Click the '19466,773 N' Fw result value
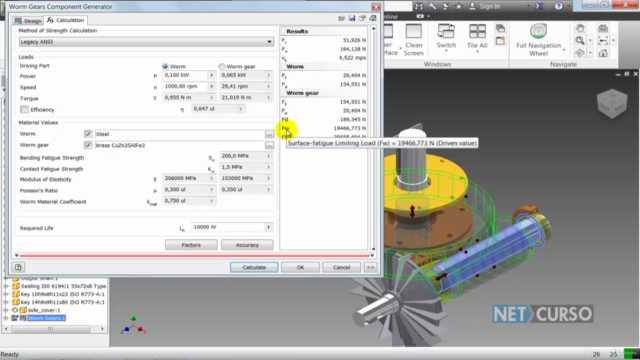The width and height of the screenshot is (640, 360). coord(349,128)
